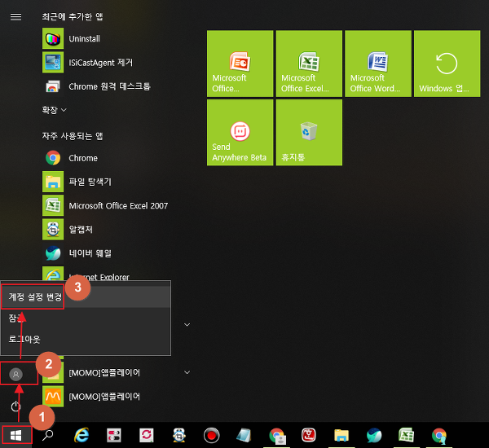489x448 pixels.
Task: Click the Microsoft Office Excel tile
Action: (309, 64)
